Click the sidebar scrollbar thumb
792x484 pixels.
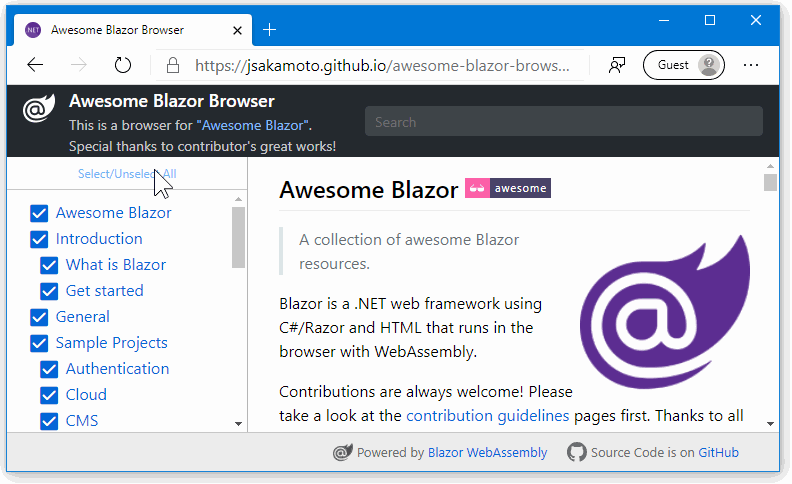click(x=238, y=237)
